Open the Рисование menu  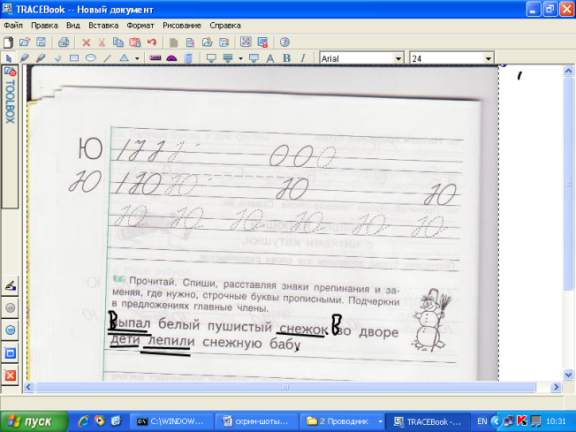(182, 25)
